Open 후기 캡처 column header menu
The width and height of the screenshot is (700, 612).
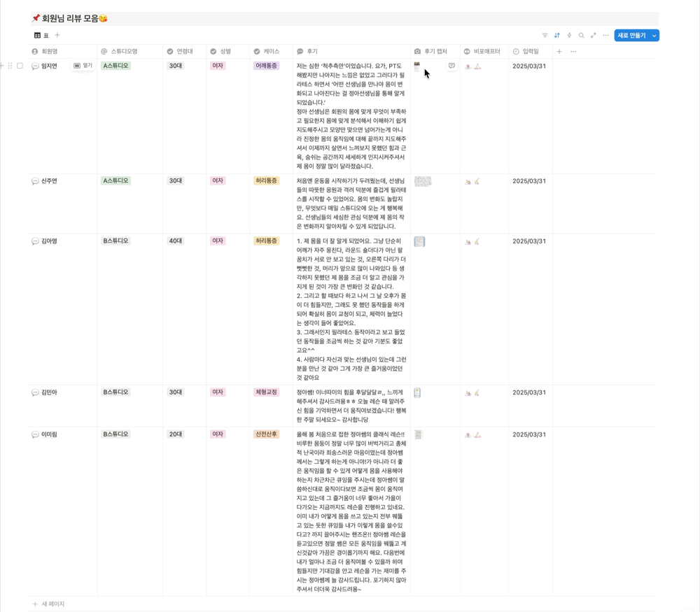coord(435,51)
